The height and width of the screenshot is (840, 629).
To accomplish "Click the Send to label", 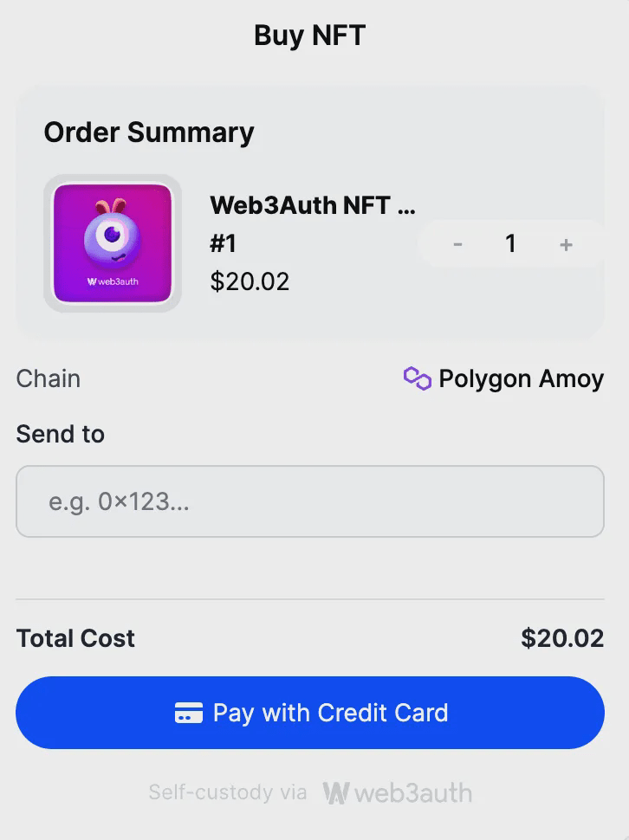I will pos(60,434).
